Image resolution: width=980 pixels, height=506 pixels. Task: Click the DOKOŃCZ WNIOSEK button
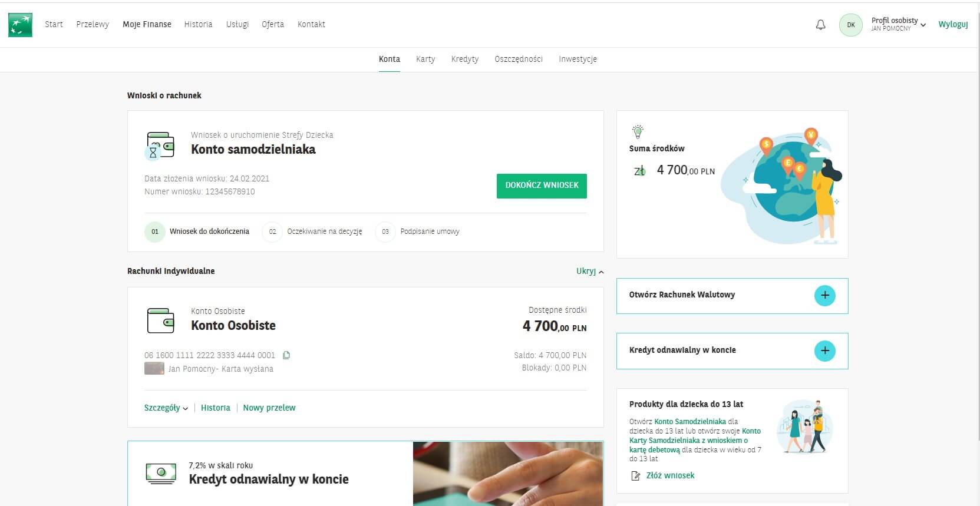542,186
